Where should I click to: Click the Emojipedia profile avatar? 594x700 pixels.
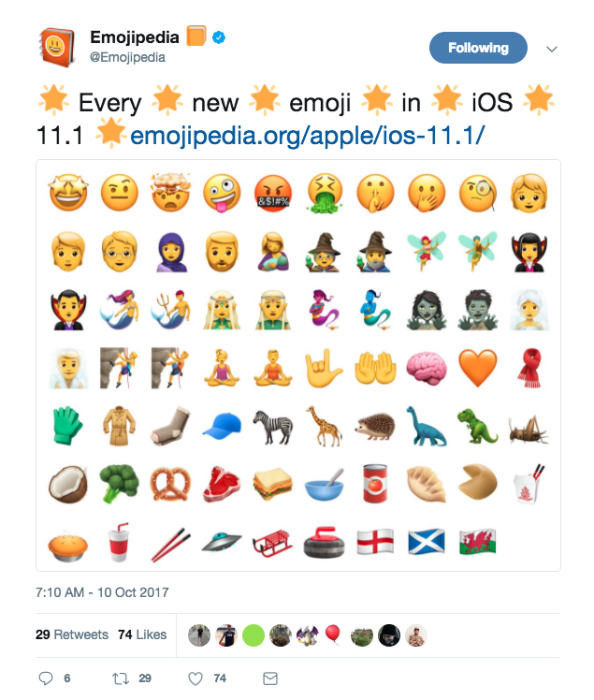(56, 47)
